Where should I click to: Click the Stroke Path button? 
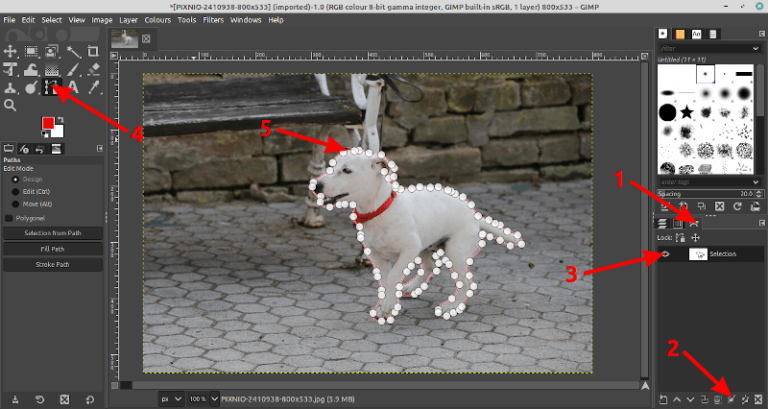click(52, 265)
